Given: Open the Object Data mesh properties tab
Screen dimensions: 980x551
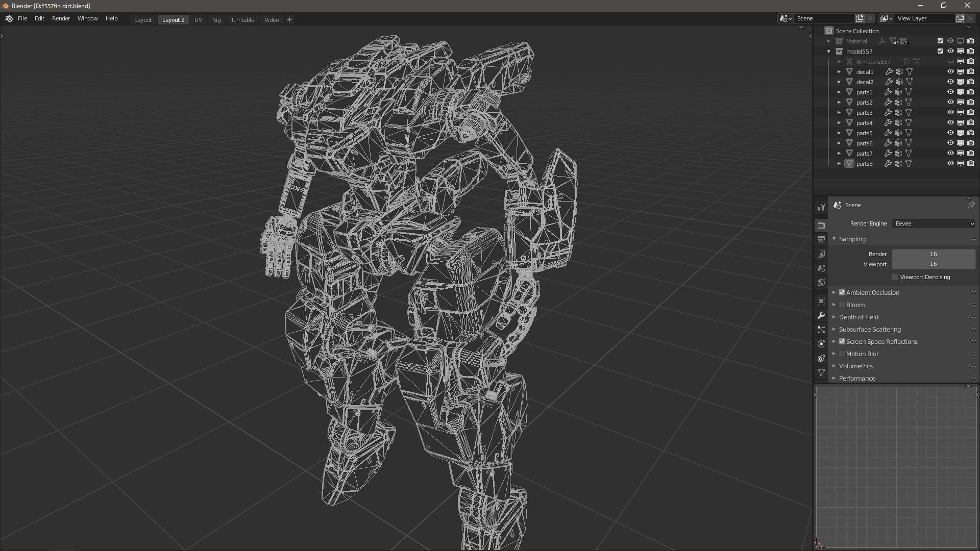Looking at the screenshot, I should point(821,372).
